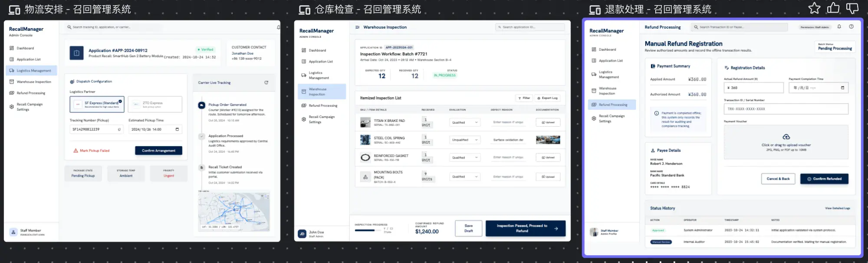
Task: Click the device icon beside 仓库检查 title
Action: pos(305,10)
